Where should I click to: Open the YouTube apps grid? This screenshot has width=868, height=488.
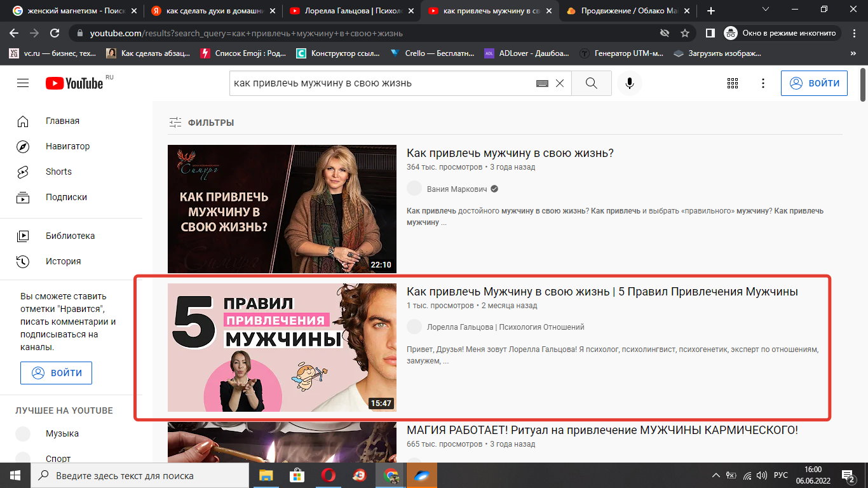click(733, 83)
